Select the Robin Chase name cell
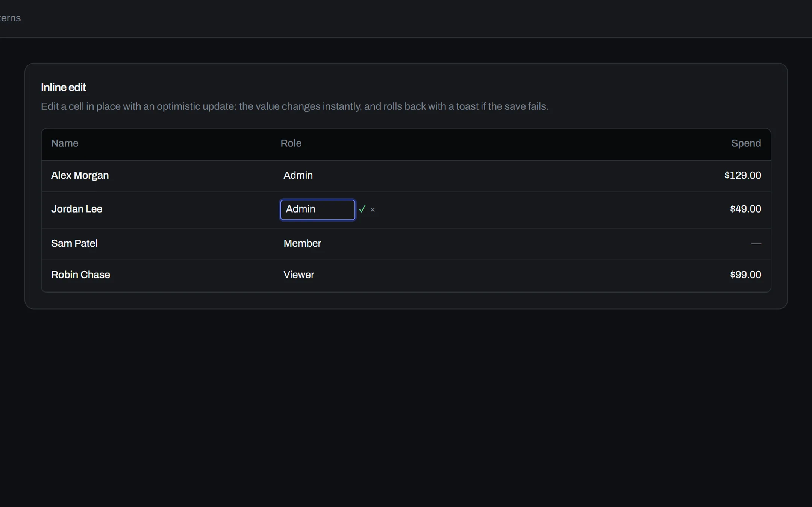The height and width of the screenshot is (507, 812). click(x=80, y=275)
